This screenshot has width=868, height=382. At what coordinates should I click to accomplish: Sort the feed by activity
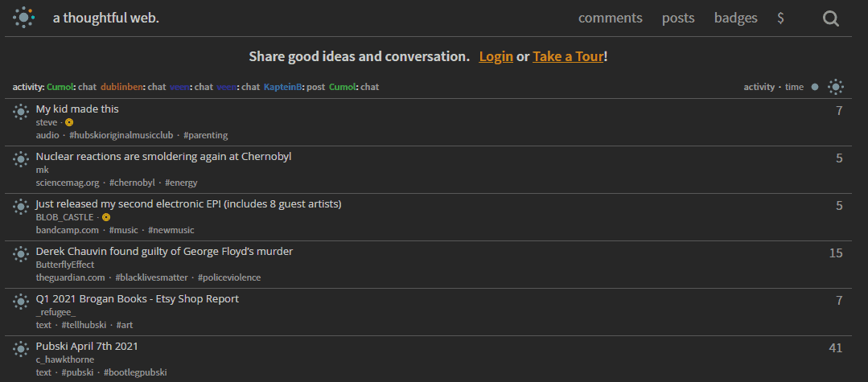(759, 87)
